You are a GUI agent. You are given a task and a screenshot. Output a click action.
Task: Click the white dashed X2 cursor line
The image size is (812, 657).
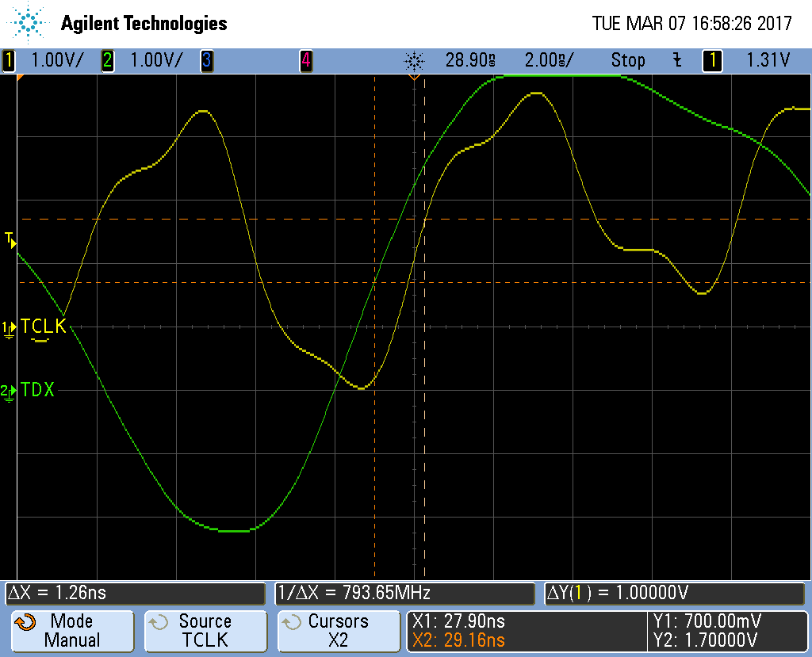coord(425,476)
